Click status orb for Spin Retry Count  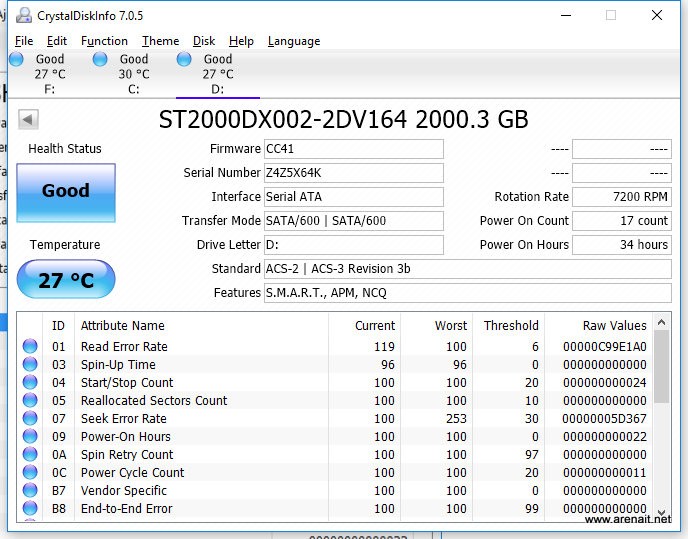(30, 455)
